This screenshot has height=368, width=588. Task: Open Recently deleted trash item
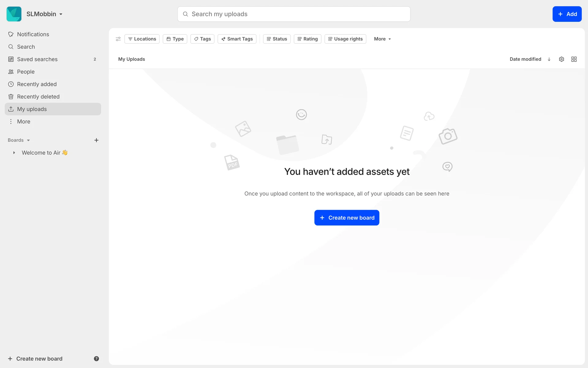tap(38, 97)
